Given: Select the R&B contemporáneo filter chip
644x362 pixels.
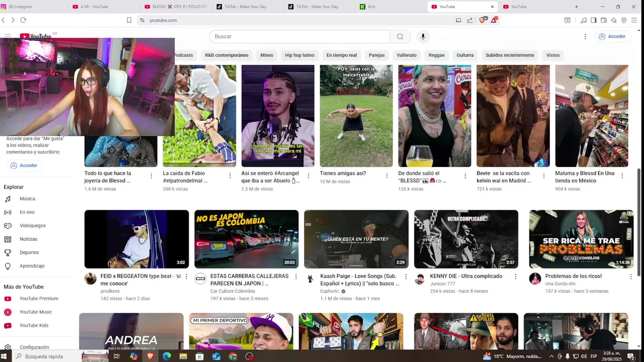Looking at the screenshot, I should (x=226, y=55).
